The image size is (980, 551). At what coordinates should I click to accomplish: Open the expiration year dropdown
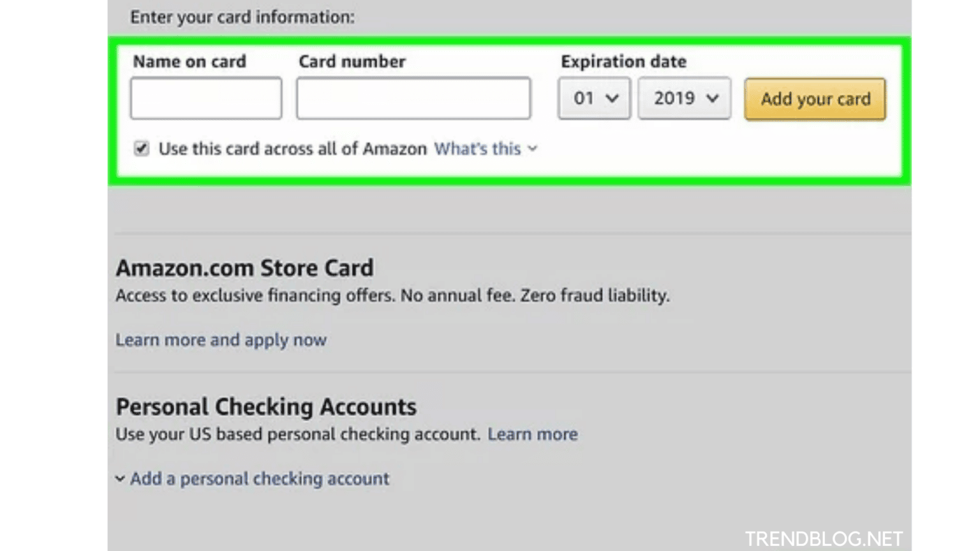pyautogui.click(x=683, y=98)
